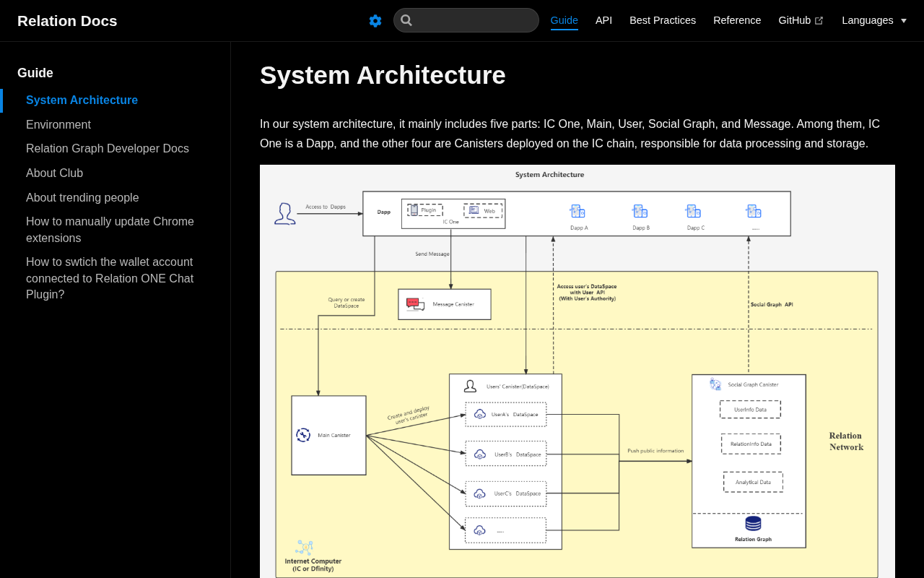
Task: Open the Reference nav item
Action: tap(737, 20)
